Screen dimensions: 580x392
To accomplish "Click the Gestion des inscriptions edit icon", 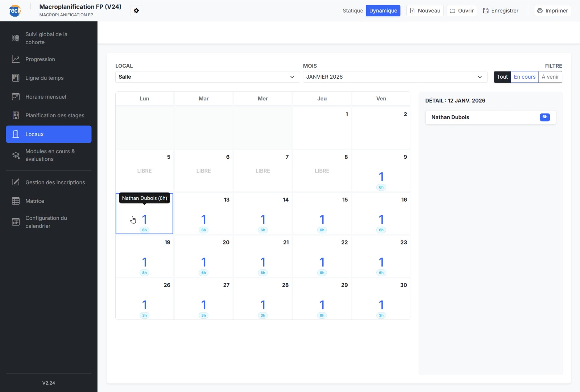I will (16, 182).
